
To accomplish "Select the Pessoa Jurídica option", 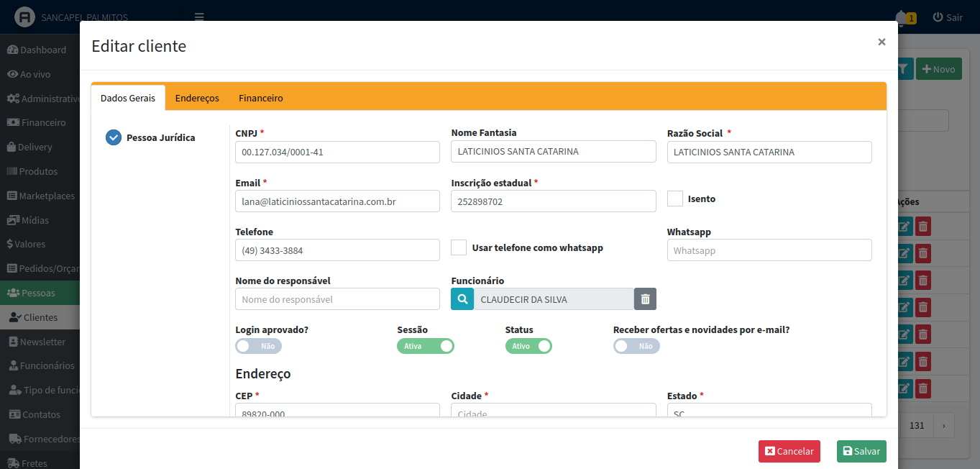I will pos(114,137).
